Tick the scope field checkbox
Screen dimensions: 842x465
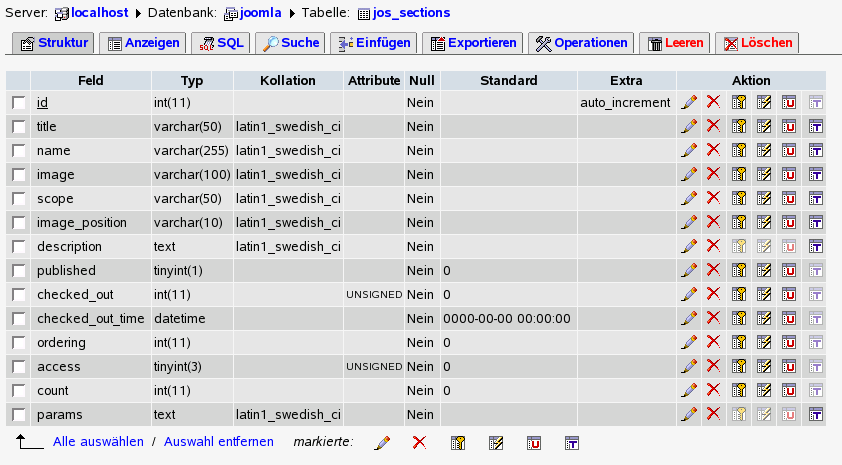[x=19, y=199]
